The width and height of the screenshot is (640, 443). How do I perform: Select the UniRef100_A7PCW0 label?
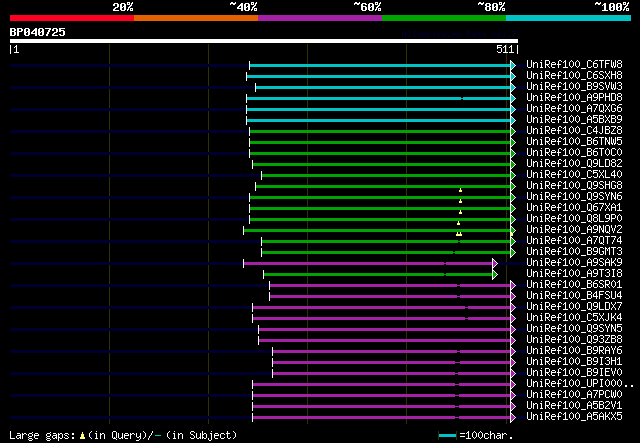point(574,395)
